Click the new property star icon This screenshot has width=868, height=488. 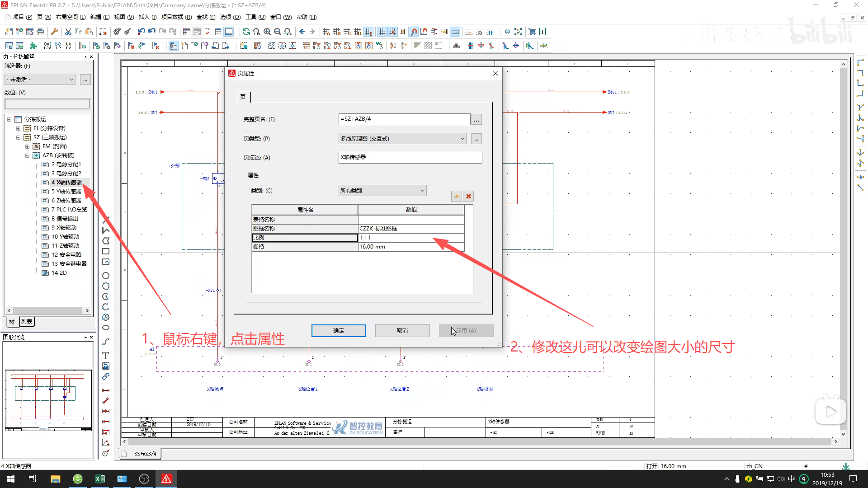(x=457, y=196)
